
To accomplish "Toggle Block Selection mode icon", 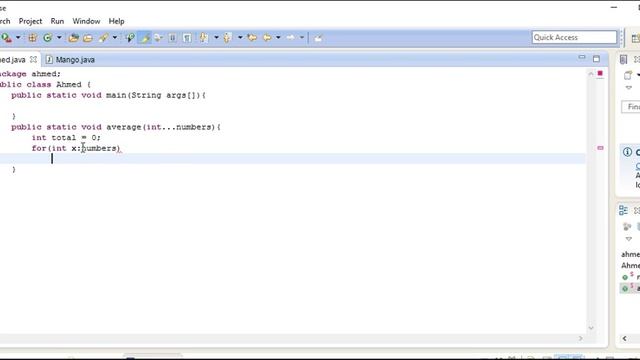I will point(173,38).
